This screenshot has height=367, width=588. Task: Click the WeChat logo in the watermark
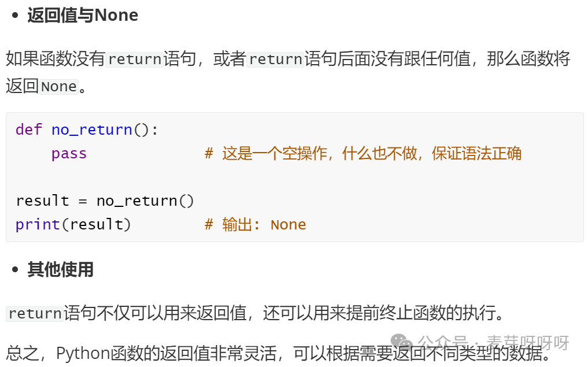click(x=401, y=341)
